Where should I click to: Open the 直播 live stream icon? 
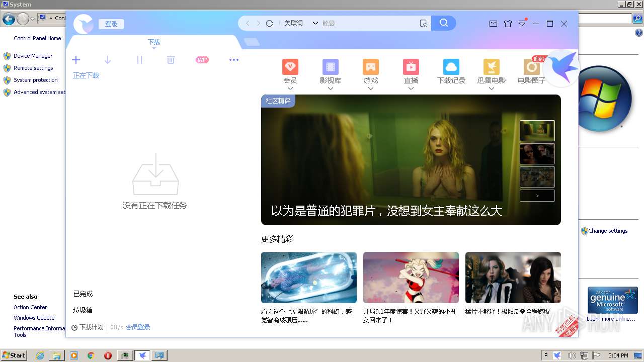411,67
